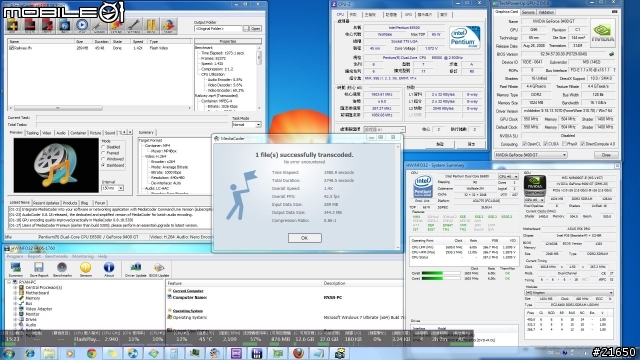Click HWiNFO32 Driver Update icon
The image size is (640, 360).
[136, 269]
